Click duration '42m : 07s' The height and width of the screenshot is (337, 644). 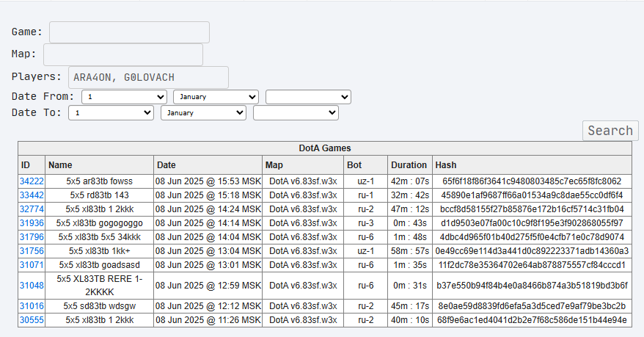pos(410,181)
